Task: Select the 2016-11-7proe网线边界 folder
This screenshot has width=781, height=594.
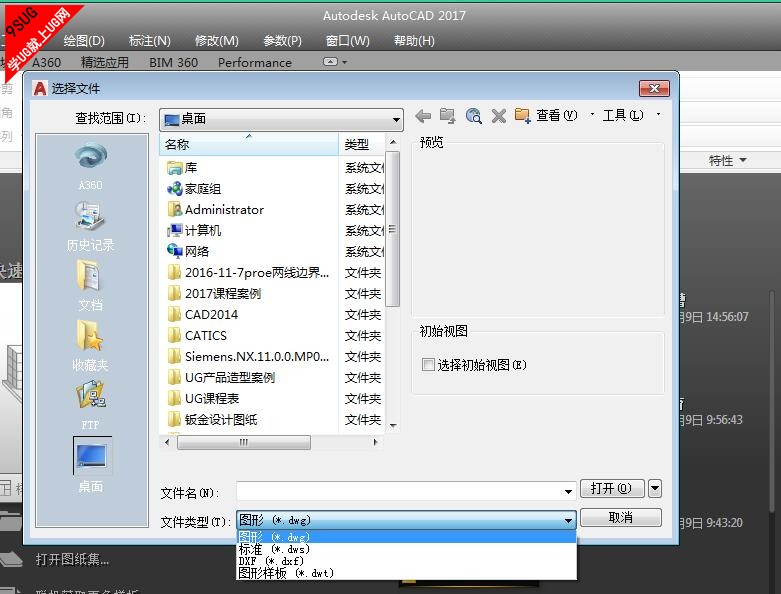Action: [248, 273]
